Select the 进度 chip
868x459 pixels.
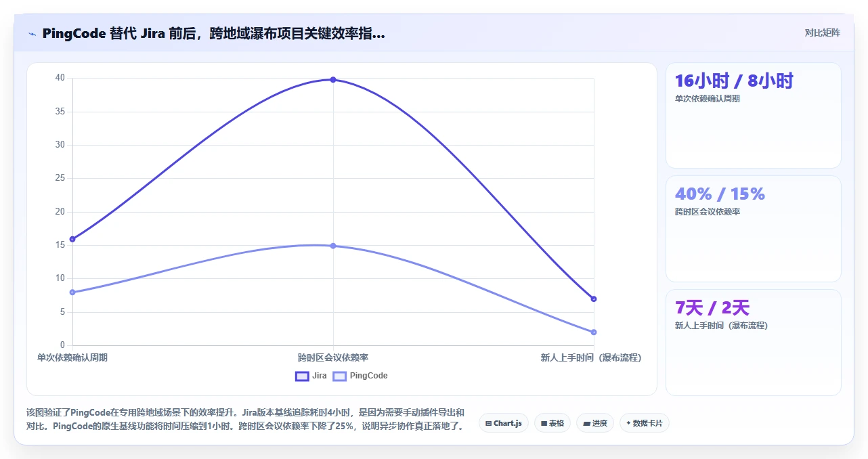click(x=595, y=423)
